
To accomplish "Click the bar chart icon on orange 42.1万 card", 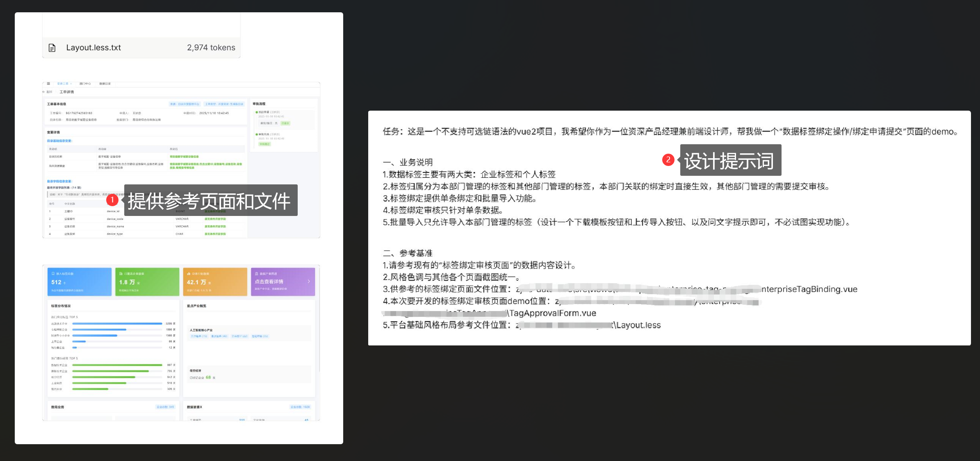I will 189,274.
